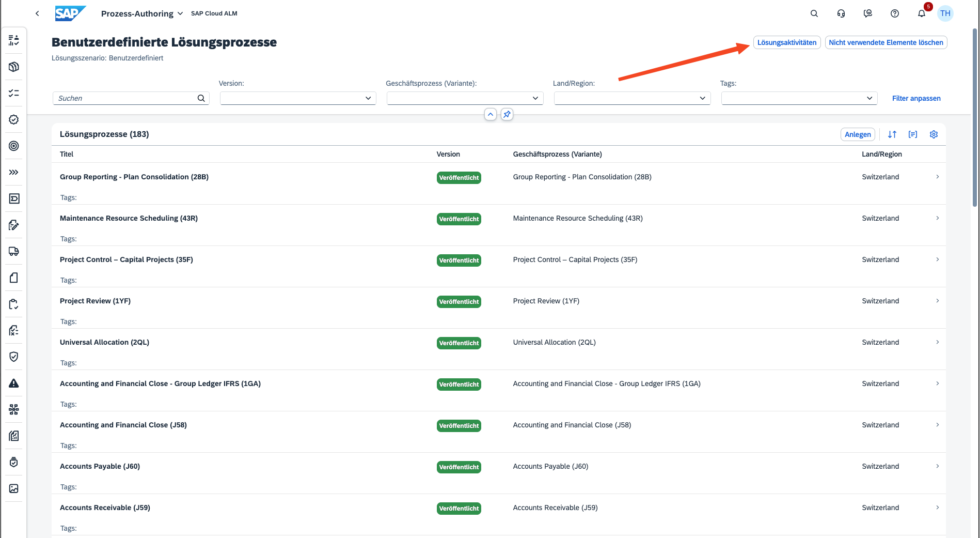Click into the Suchen search field
Image resolution: width=980 pixels, height=538 pixels.
[x=125, y=98]
